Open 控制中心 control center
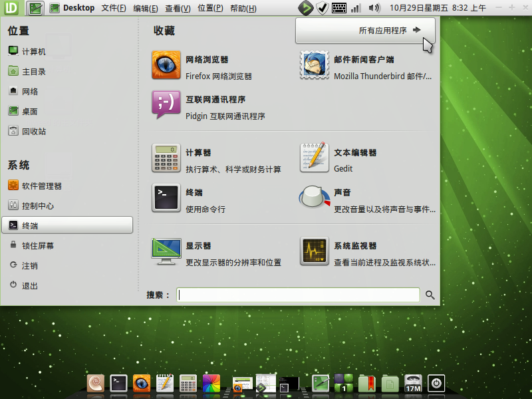This screenshot has width=532, height=399. 31,205
